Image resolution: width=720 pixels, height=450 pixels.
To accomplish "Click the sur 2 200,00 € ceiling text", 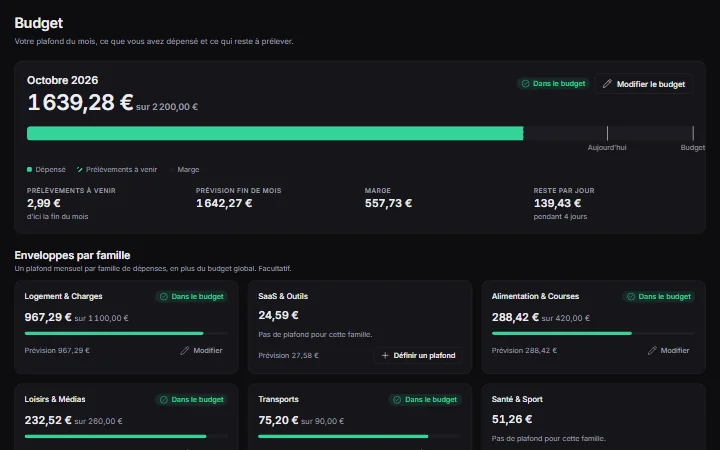I will (167, 107).
